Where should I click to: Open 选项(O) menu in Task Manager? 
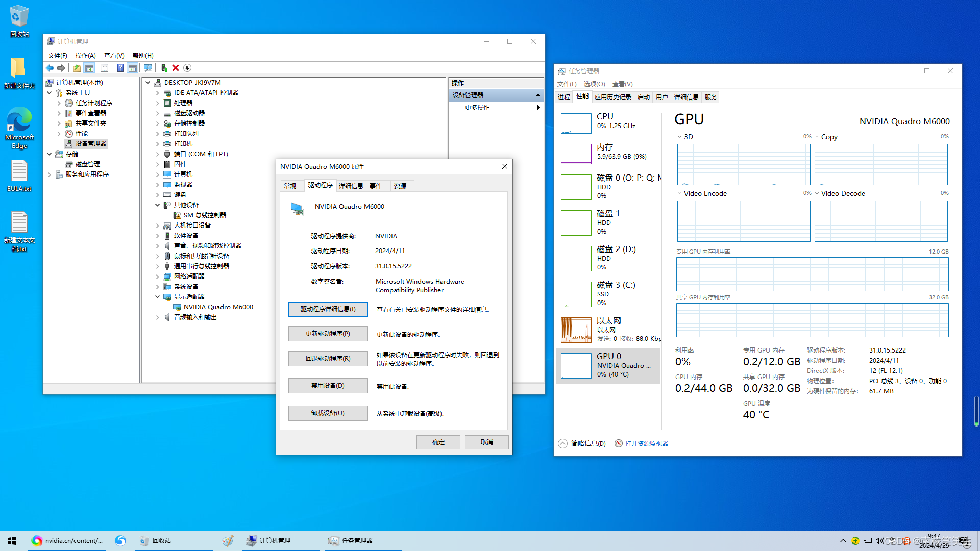point(594,84)
